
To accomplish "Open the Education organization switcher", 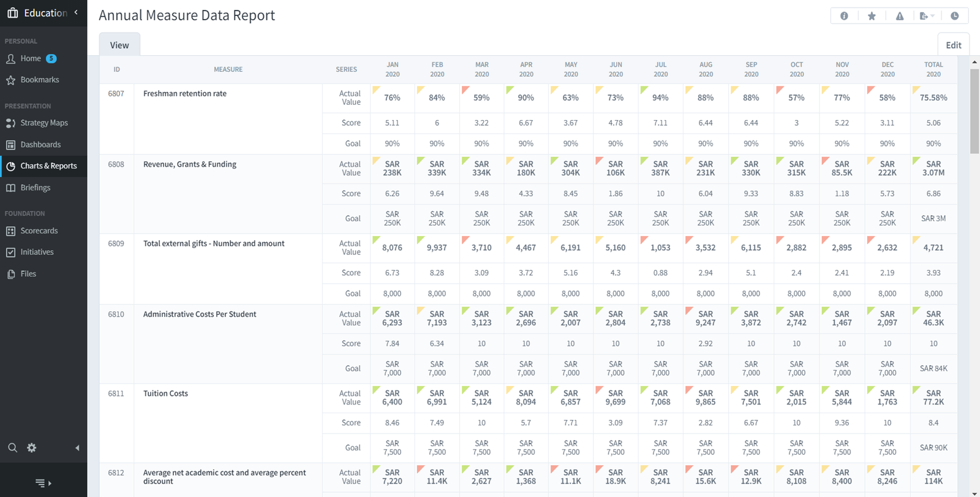I will [x=43, y=13].
